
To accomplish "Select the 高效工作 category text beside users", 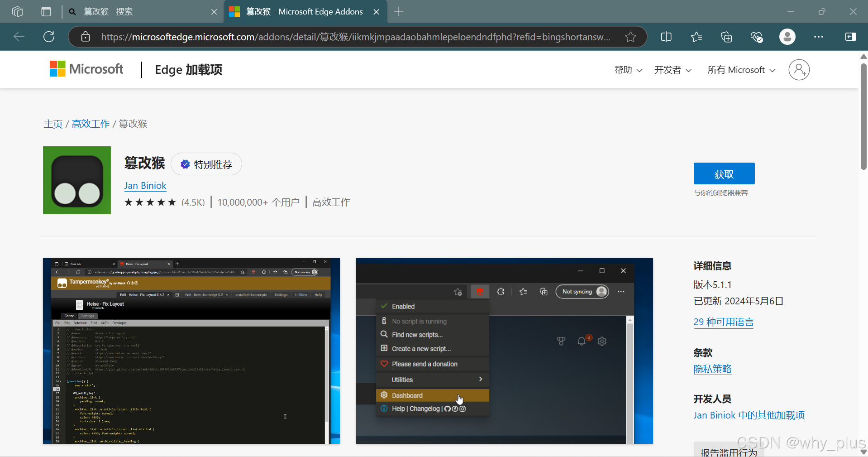I will [331, 202].
